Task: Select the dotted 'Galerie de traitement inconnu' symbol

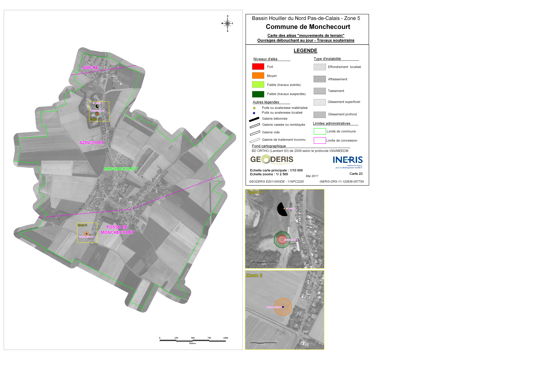Action: [255, 140]
